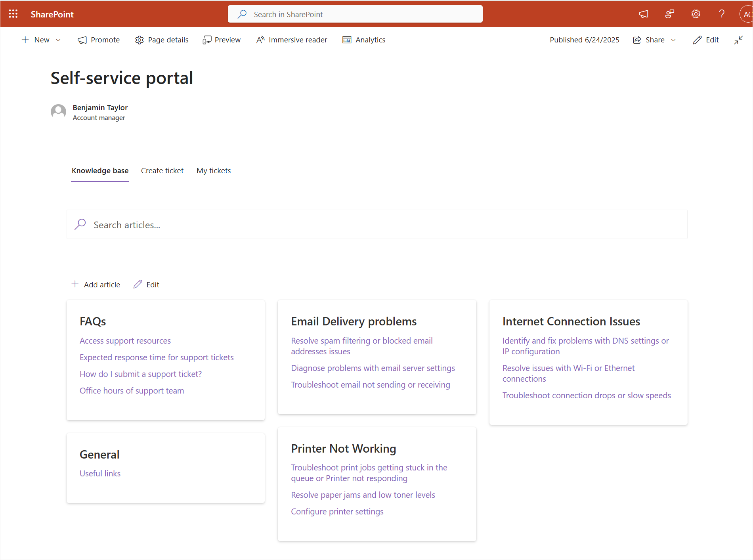This screenshot has width=753, height=560.
Task: Click the Edit label above the article cards
Action: click(153, 285)
